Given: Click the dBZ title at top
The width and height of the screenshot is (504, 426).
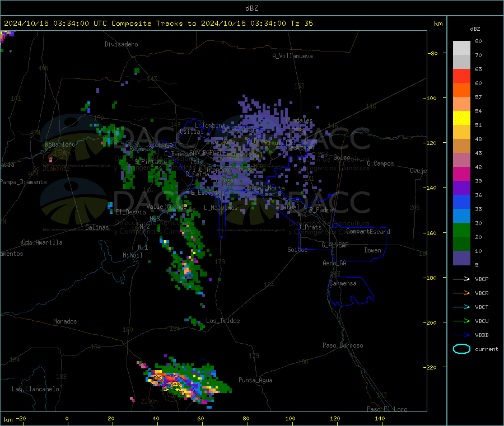Looking at the screenshot, I should pyautogui.click(x=251, y=8).
